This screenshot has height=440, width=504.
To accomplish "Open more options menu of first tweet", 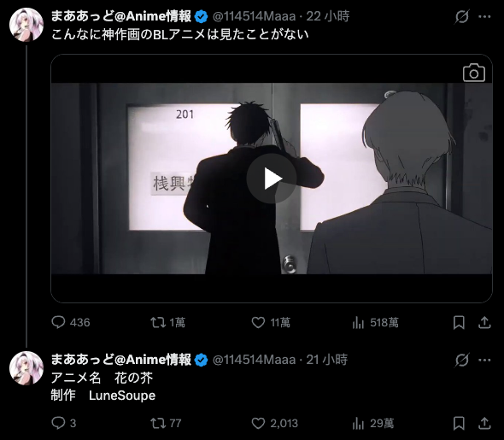I will click(484, 16).
